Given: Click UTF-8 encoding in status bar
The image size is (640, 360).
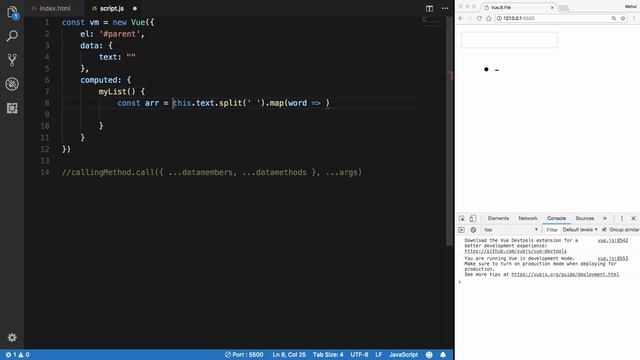Looking at the screenshot, I should (359, 355).
